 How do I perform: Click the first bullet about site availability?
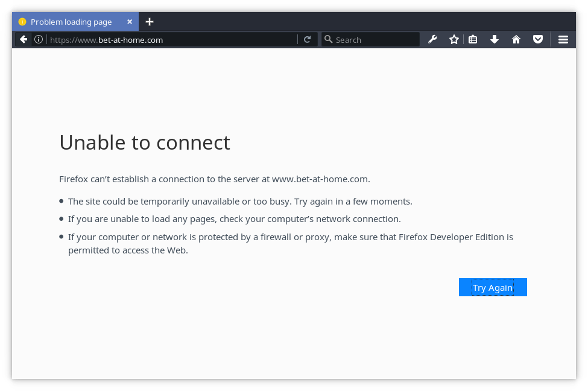click(x=240, y=201)
